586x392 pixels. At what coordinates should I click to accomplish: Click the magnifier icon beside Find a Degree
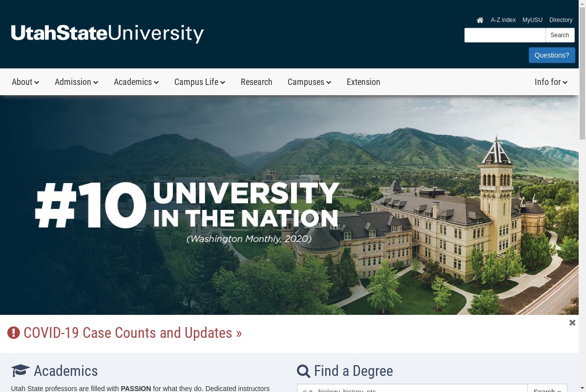point(303,371)
